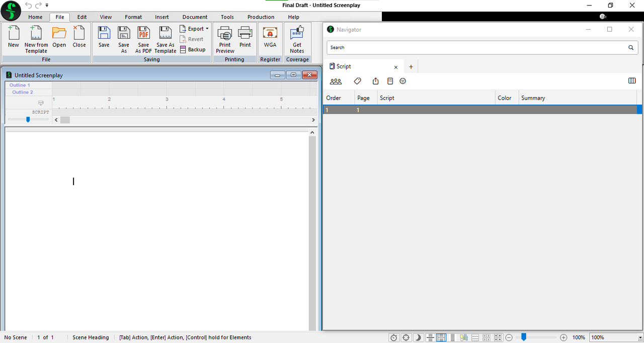Switch to index cards summary view
This screenshot has width=644, height=343.
point(487,337)
